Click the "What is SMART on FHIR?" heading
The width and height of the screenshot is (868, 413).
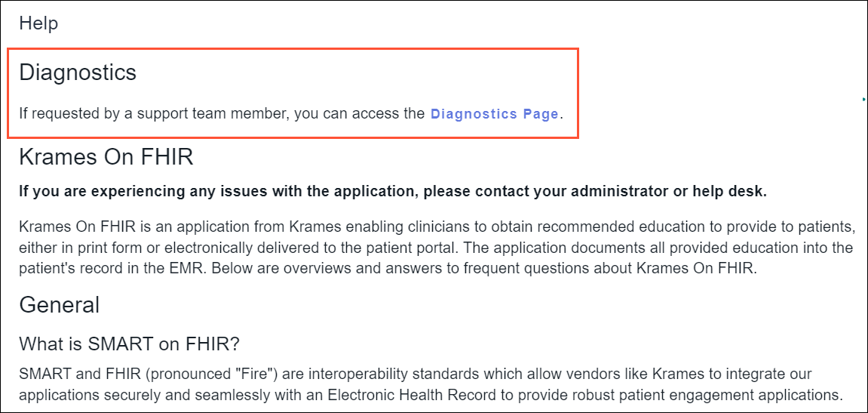pos(129,344)
